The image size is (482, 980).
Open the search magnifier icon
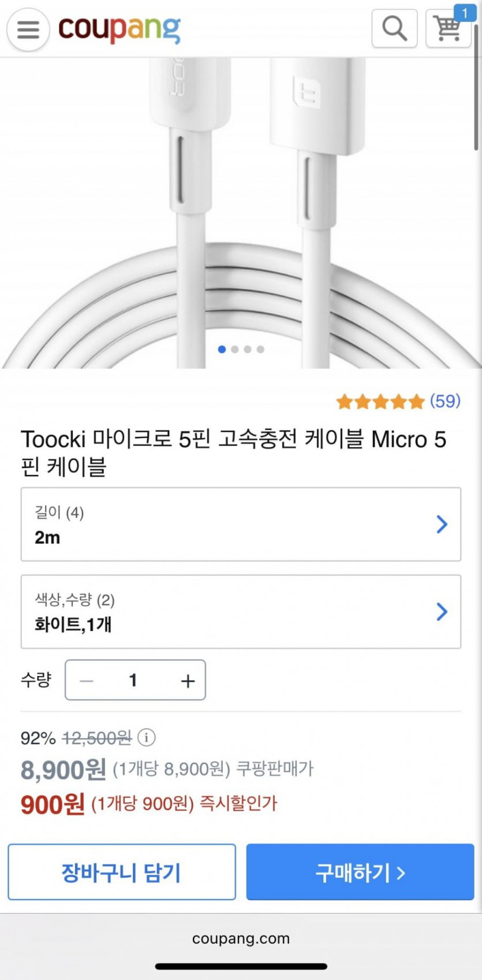394,28
